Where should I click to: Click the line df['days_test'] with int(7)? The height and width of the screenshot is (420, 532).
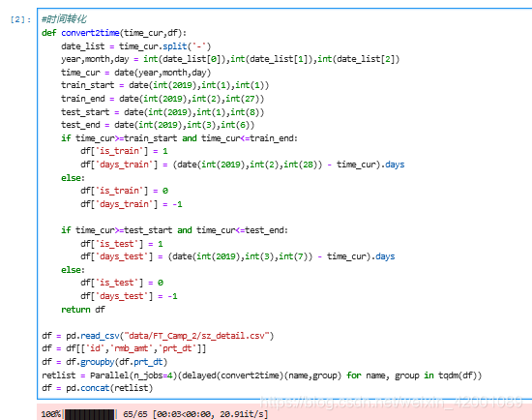238,256
